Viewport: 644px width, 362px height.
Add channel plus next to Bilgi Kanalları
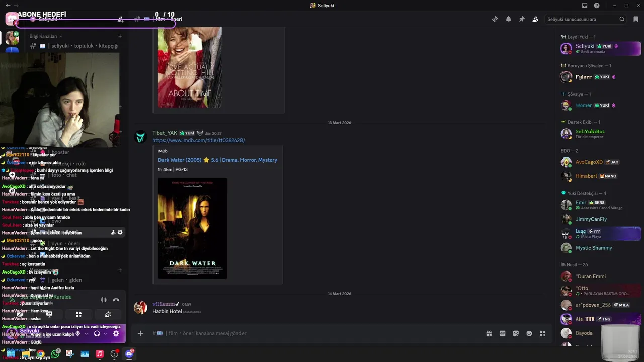point(120,36)
